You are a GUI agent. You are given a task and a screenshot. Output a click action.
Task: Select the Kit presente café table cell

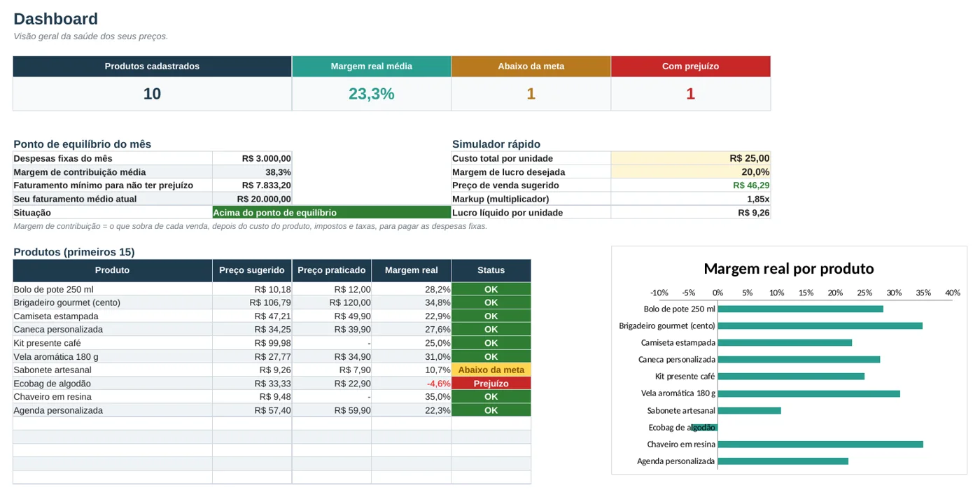click(112, 343)
